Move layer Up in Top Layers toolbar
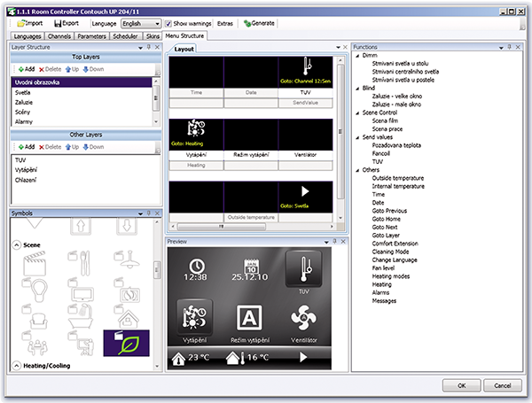 point(72,69)
